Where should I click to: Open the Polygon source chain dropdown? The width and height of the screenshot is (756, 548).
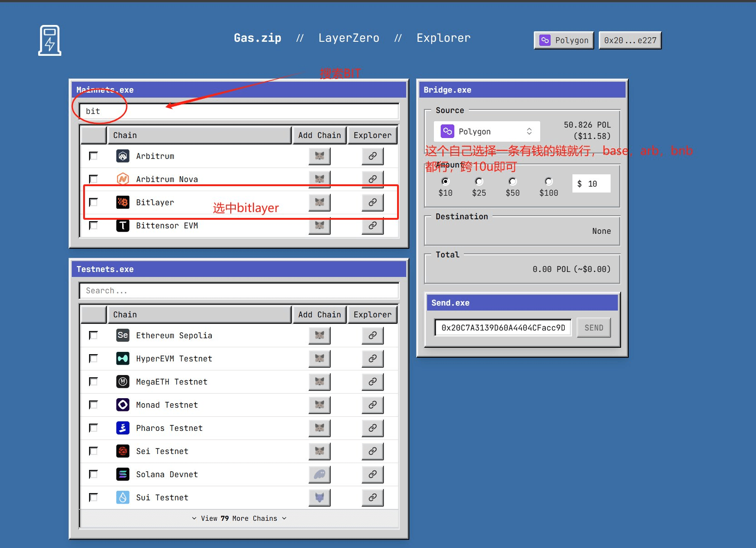[x=487, y=132]
